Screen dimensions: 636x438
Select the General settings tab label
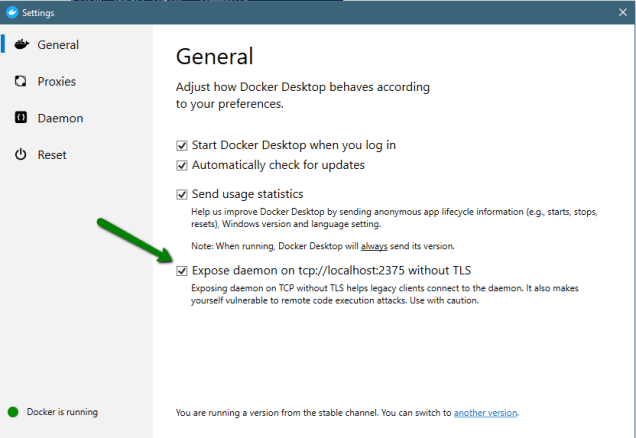click(58, 45)
